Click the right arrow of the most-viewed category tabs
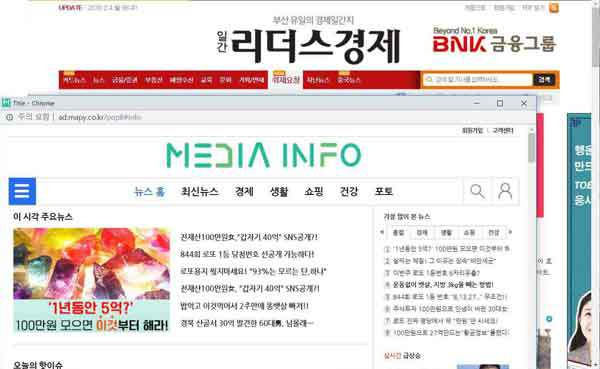 [x=510, y=232]
